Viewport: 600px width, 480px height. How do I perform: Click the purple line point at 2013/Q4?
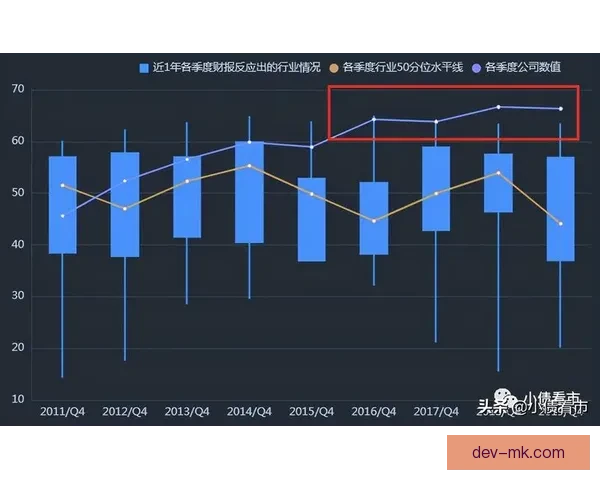point(187,159)
